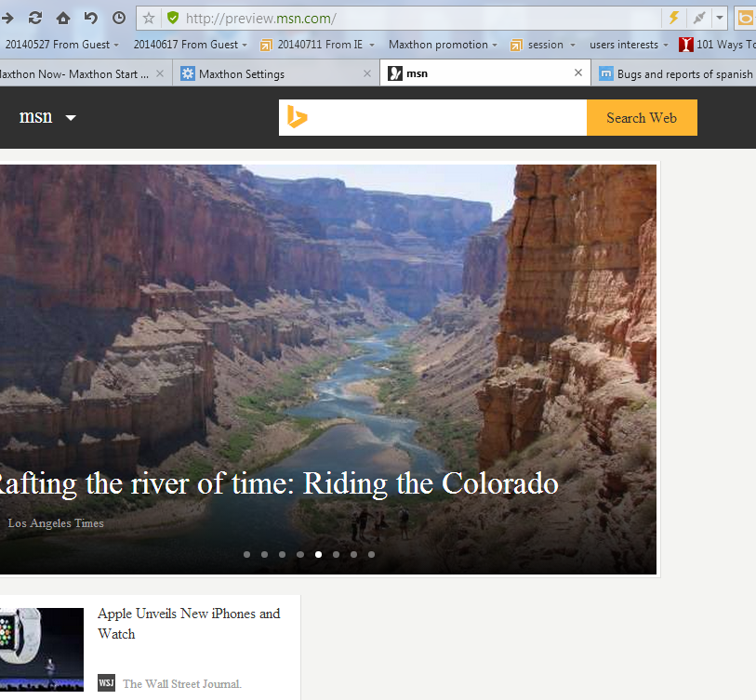Close the Maxthon Settings tab
Image resolution: width=756 pixels, height=700 pixels.
[x=367, y=73]
